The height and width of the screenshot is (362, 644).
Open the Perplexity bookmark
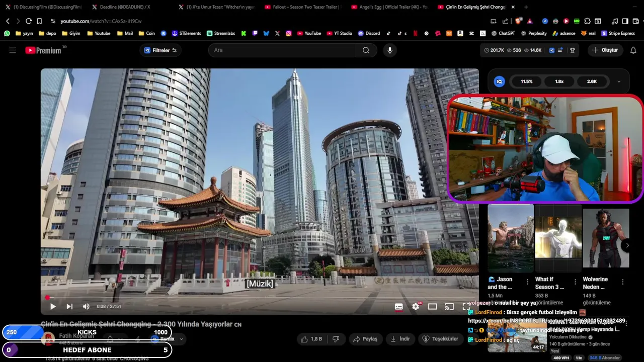[533, 33]
